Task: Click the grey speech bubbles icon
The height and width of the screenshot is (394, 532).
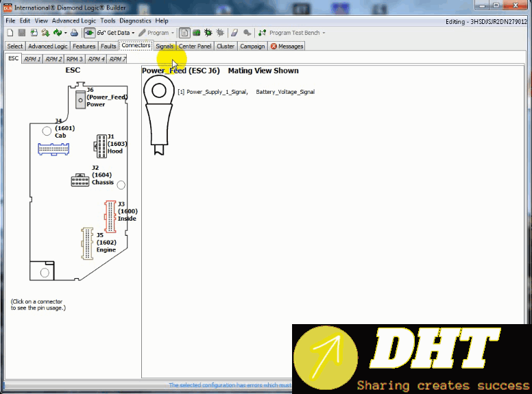Action: click(x=247, y=33)
